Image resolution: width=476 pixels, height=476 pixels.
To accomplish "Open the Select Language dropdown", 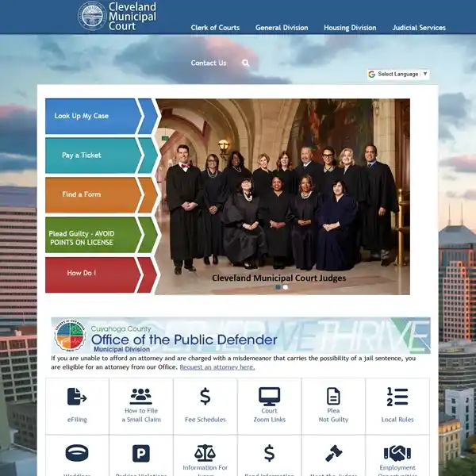I will [398, 74].
